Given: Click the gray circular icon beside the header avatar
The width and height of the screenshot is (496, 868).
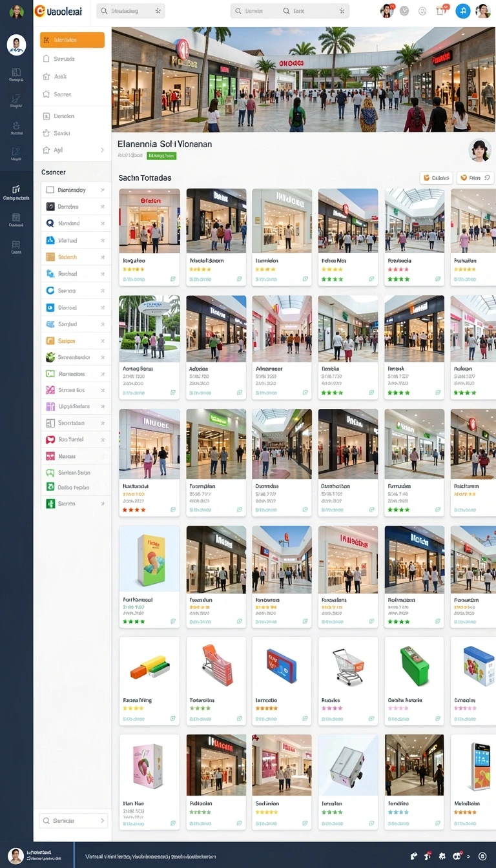Looking at the screenshot, I should 404,11.
